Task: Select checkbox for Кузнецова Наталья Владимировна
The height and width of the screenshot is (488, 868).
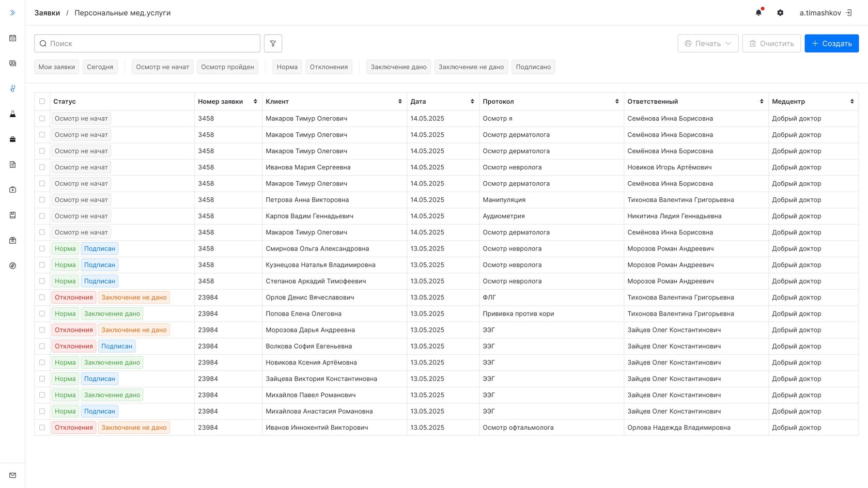Action: [x=42, y=265]
